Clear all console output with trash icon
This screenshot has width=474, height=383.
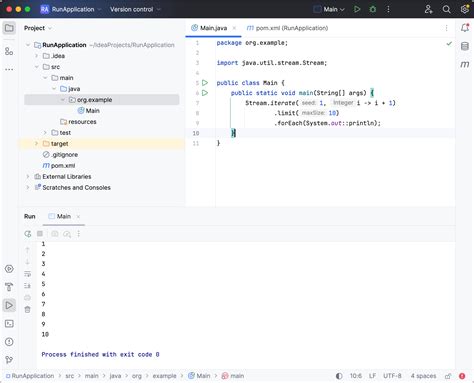click(28, 310)
